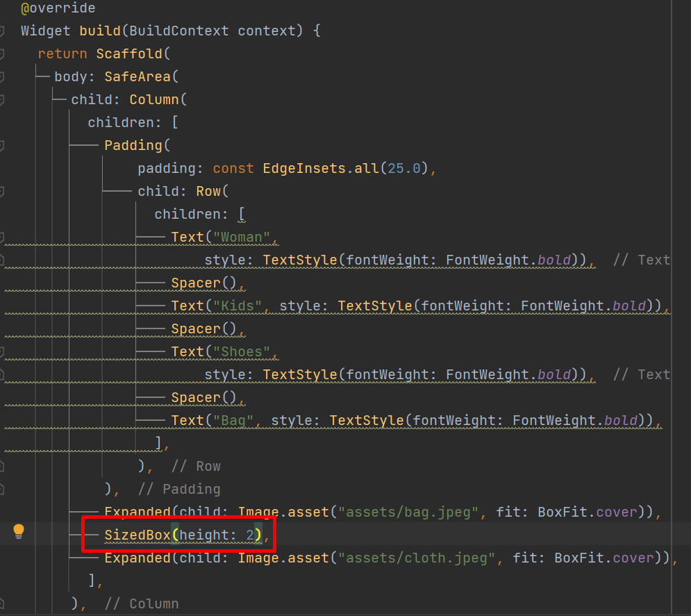Image resolution: width=691 pixels, height=616 pixels.
Task: Place cursor on the @override annotation
Action: click(x=58, y=8)
